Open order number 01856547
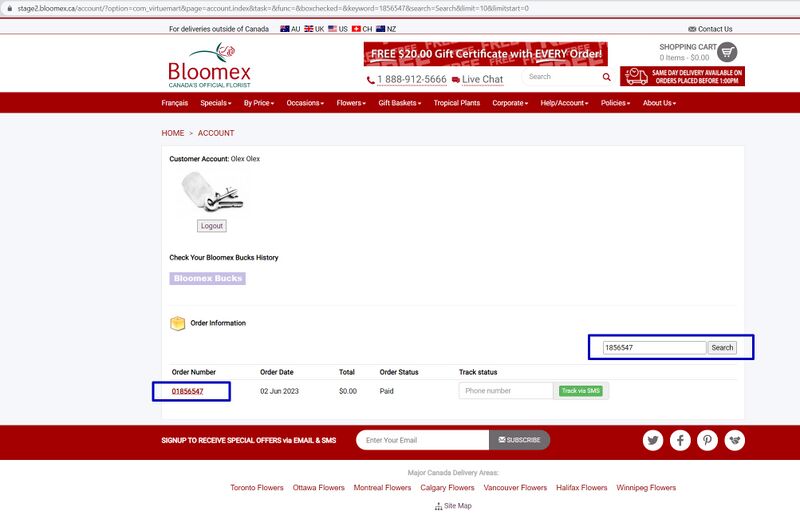 tap(187, 391)
